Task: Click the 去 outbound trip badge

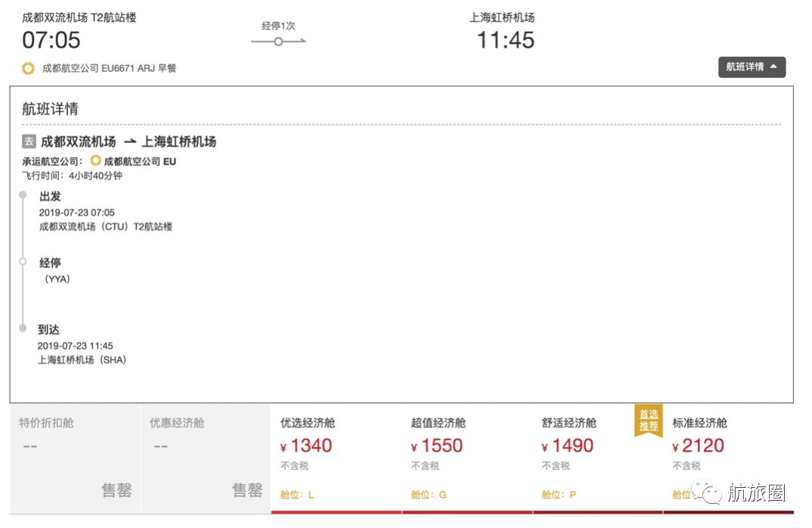Action: 26,141
